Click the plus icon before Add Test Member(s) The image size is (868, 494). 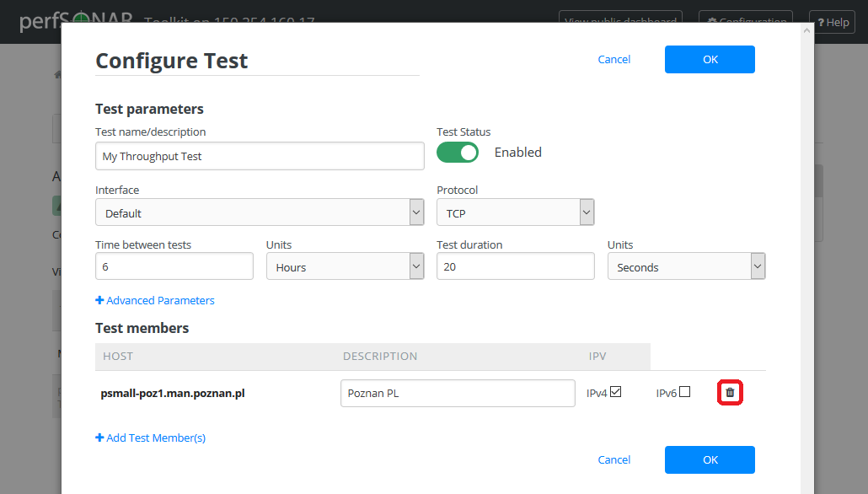(x=99, y=438)
